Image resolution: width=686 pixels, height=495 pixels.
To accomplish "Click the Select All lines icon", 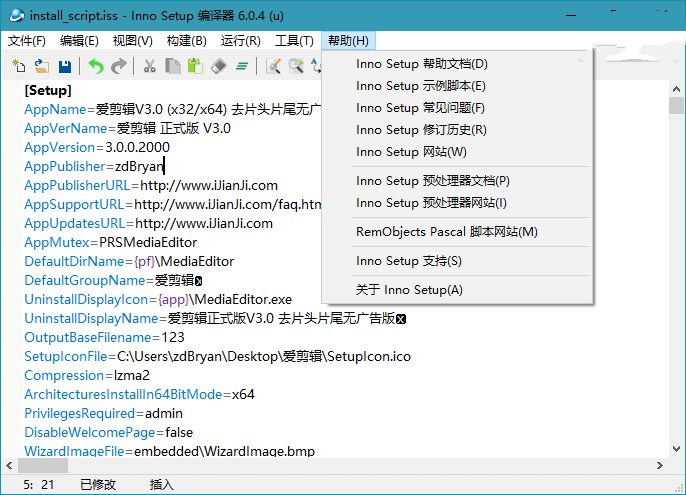I will pos(241,66).
